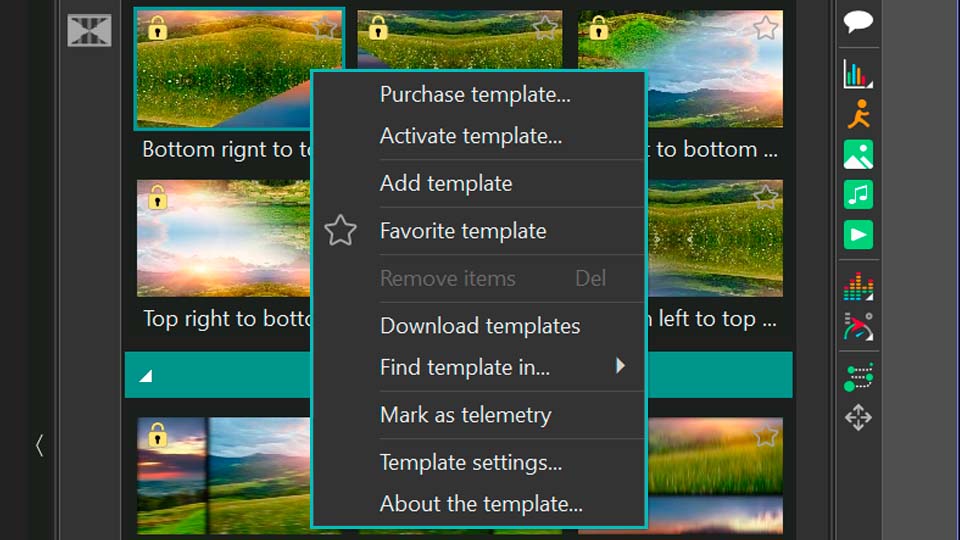Toggle star on bottom-right blurred grass thumbnail
Viewport: 960px width, 540px height.
[x=765, y=436]
